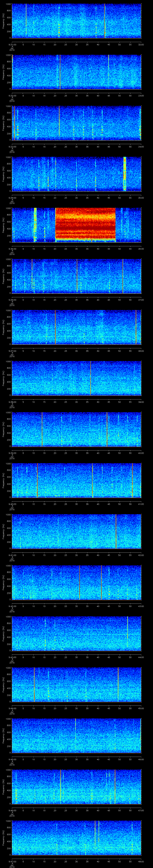Select the spectrogram panel starting at 9:36:00
Image resolution: width=153 pixels, height=868 pixels.
pos(77,276)
